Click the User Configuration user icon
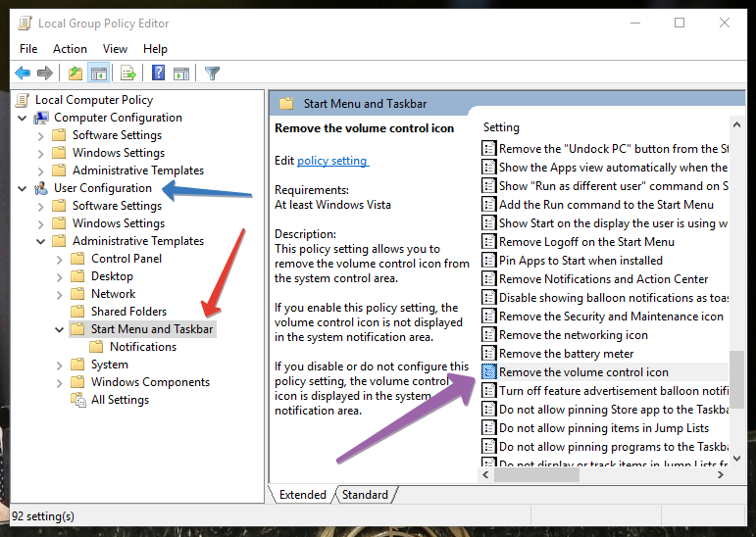This screenshot has width=756, height=537. point(41,188)
